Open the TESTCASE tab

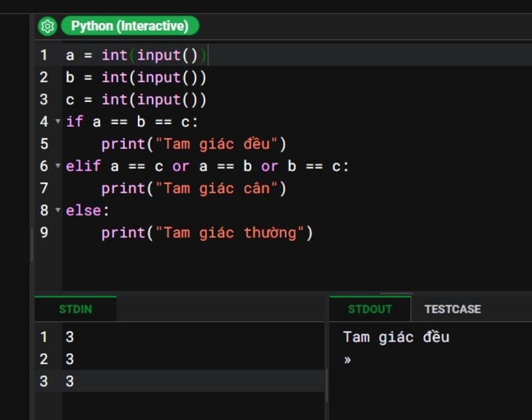click(453, 309)
